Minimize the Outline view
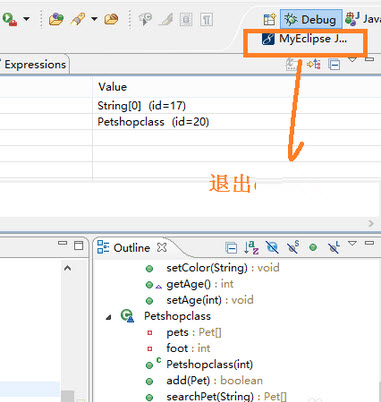Screen dimensions: 381x402 click(369, 243)
